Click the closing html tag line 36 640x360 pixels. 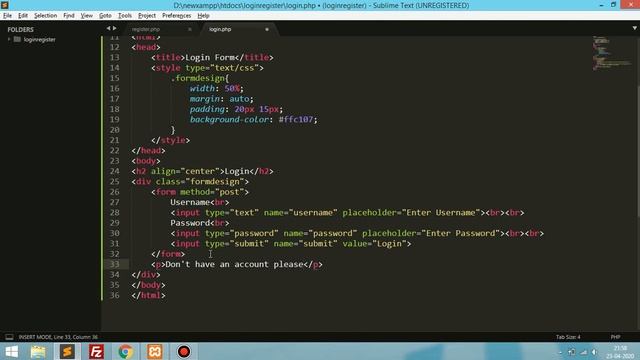[x=149, y=295]
